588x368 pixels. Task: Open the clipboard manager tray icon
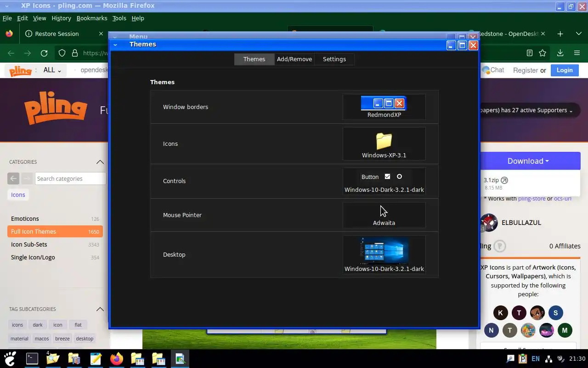click(523, 359)
